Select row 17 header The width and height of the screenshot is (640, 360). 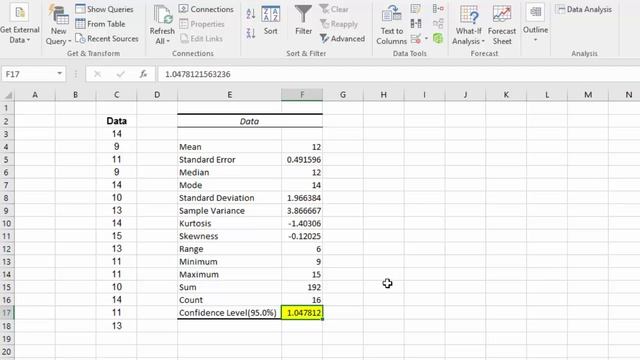tap(7, 313)
